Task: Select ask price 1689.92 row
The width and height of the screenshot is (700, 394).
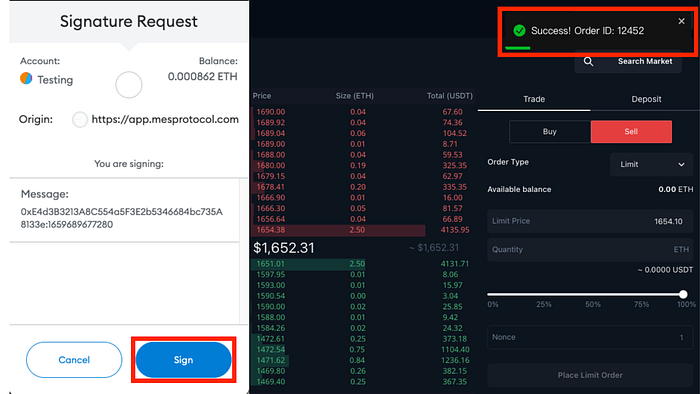Action: click(x=362, y=122)
